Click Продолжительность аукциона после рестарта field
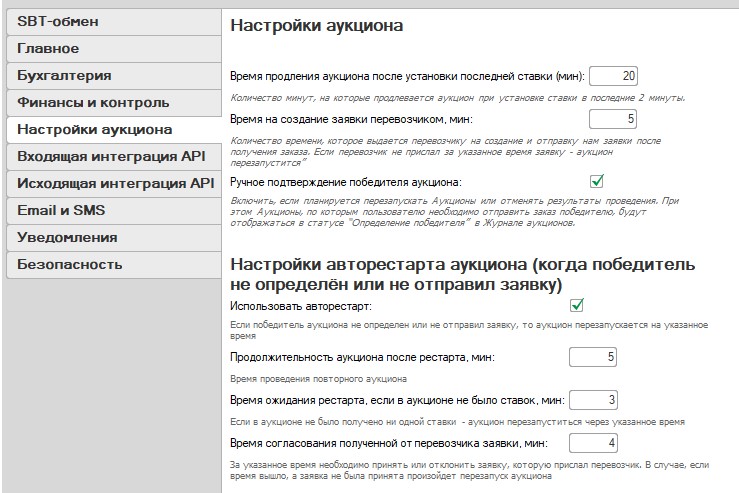Viewport: 739px width, 493px height. 593,357
